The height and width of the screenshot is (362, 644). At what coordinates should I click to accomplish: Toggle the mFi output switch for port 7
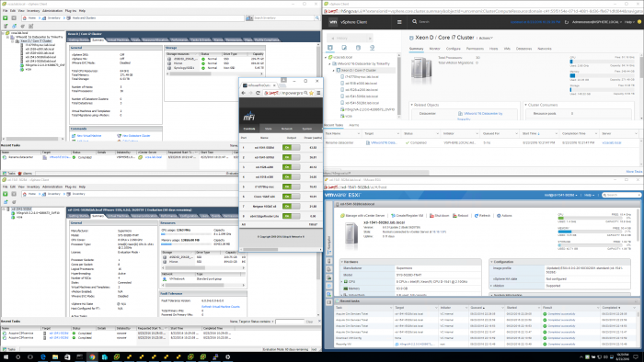point(291,206)
